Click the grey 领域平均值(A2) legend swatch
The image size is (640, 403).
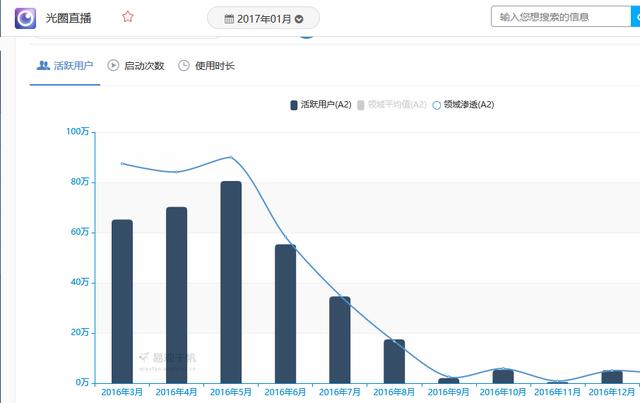[361, 105]
